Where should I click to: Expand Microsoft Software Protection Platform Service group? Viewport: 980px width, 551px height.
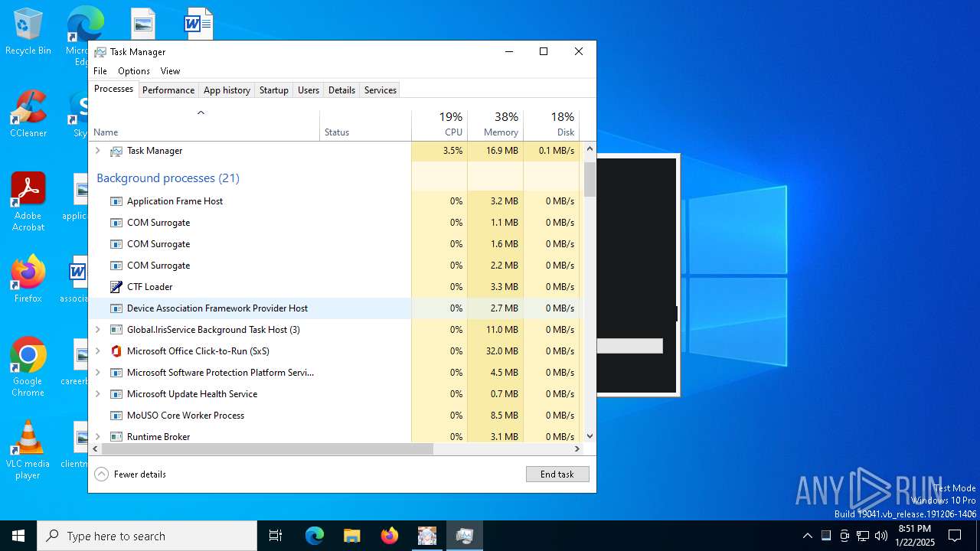pos(97,373)
